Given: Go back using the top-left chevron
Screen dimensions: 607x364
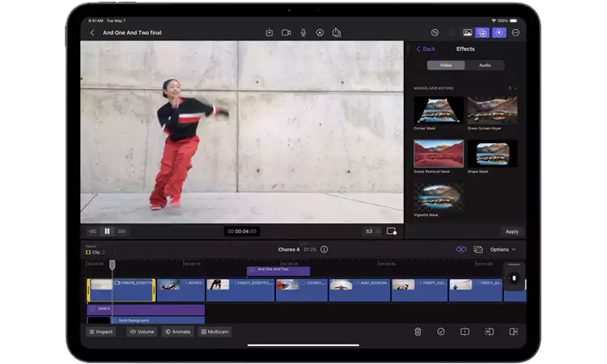Looking at the screenshot, I should [92, 33].
